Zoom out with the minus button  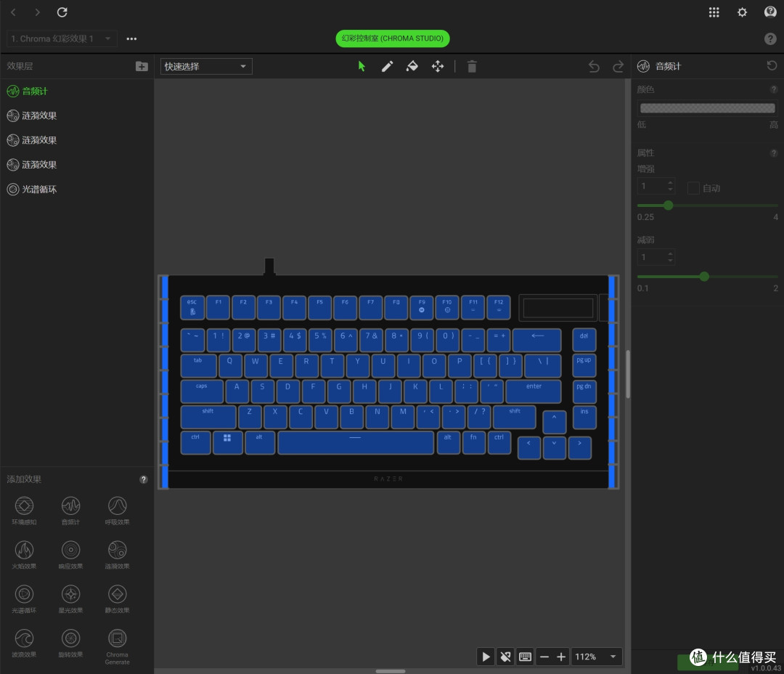[544, 657]
